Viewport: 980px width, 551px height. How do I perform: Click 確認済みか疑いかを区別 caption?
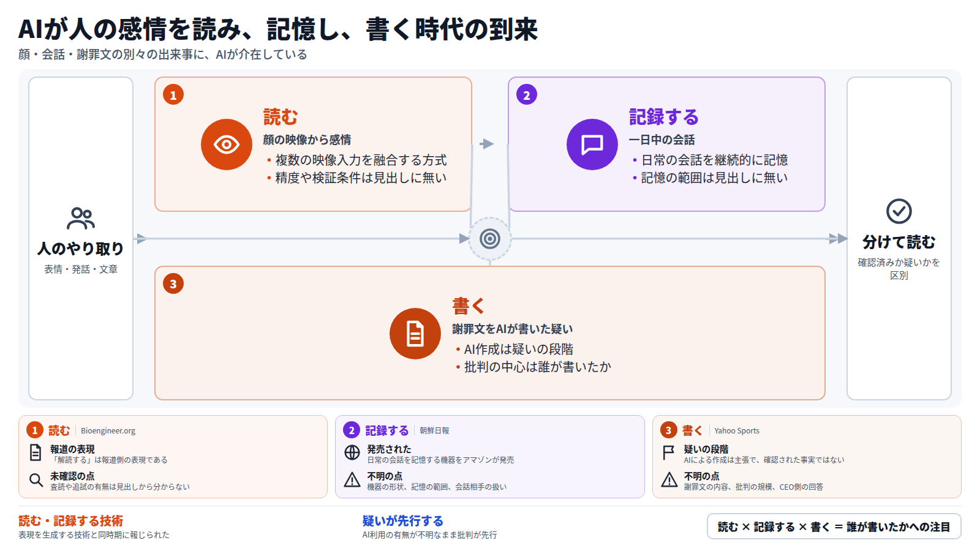(x=899, y=269)
